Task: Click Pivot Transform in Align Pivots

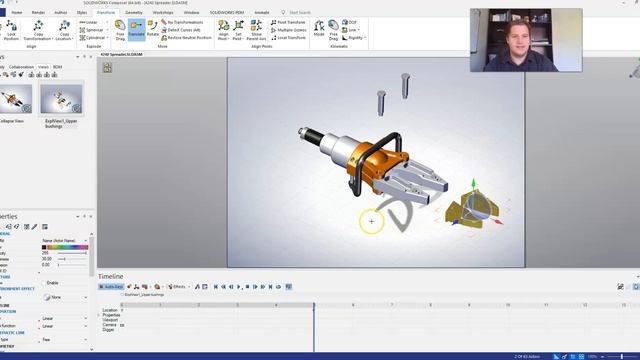Action: 288,22
